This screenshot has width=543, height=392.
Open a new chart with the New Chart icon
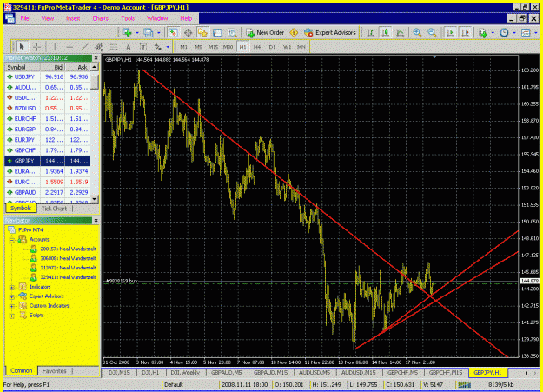(127, 32)
